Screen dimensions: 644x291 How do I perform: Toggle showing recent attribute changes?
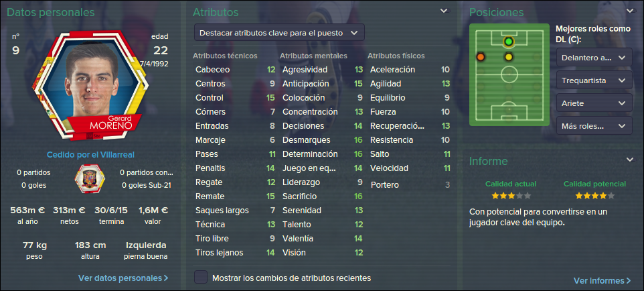click(x=201, y=278)
